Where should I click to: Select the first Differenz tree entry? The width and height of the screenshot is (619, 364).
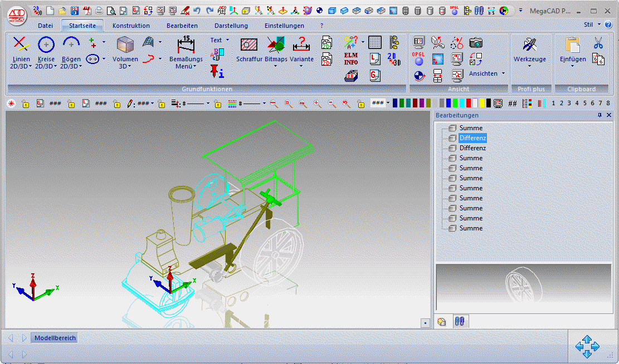472,138
